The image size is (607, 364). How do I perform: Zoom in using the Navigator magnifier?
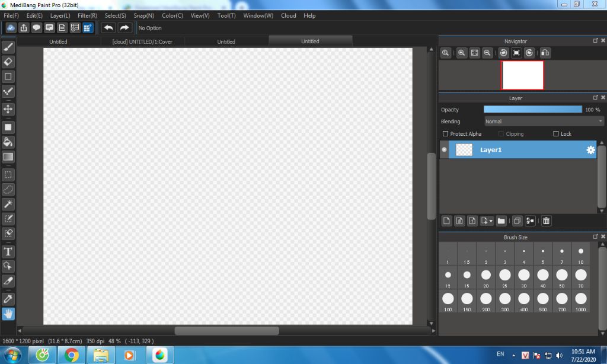462,53
